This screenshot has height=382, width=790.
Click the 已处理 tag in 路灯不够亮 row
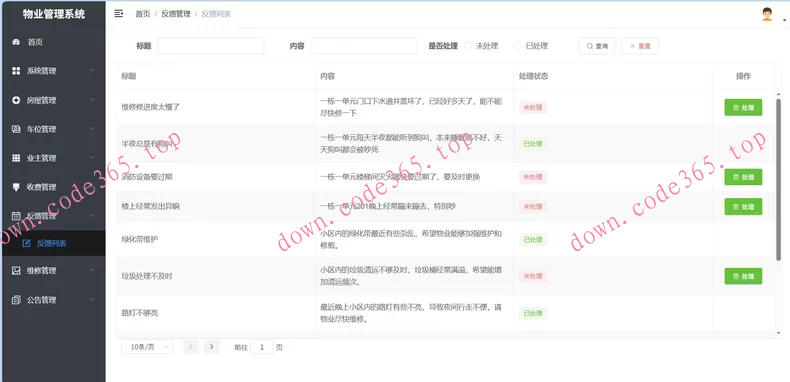point(533,313)
